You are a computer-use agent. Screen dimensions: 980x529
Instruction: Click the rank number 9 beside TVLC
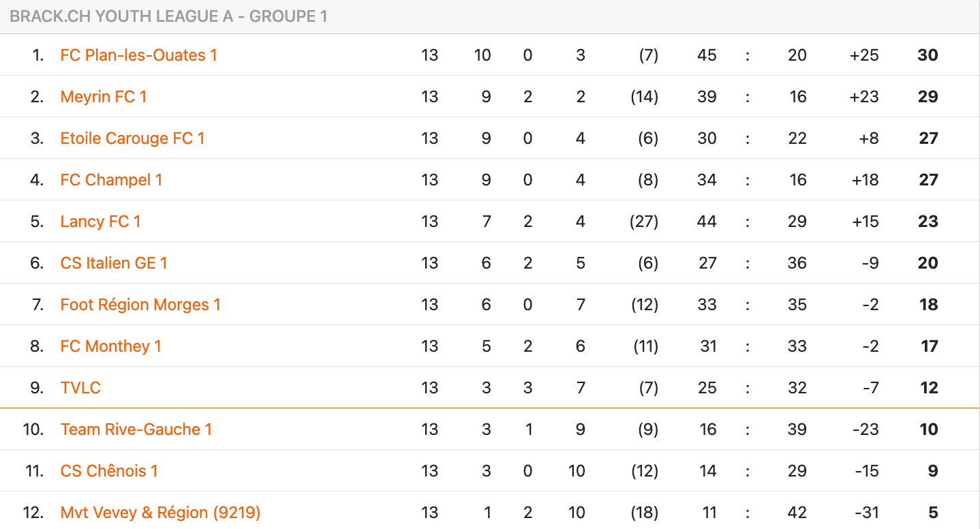coord(37,388)
